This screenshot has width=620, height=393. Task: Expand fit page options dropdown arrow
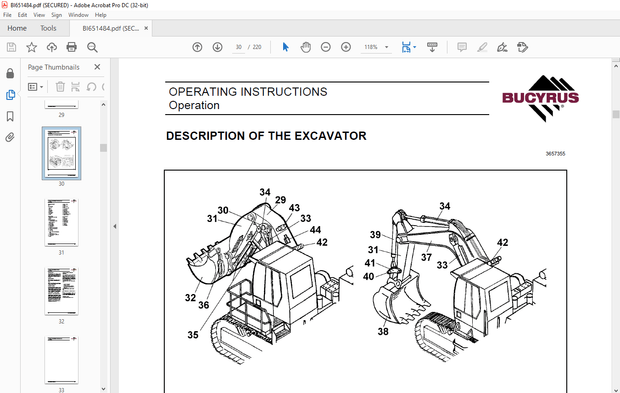click(x=414, y=47)
